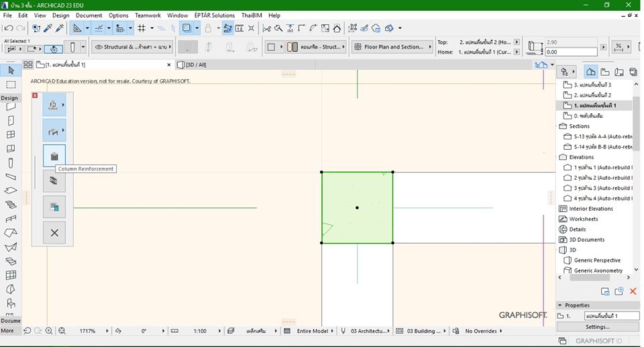The image size is (644, 347).
Task: Click the Undo arrow icon
Action: pos(9,28)
